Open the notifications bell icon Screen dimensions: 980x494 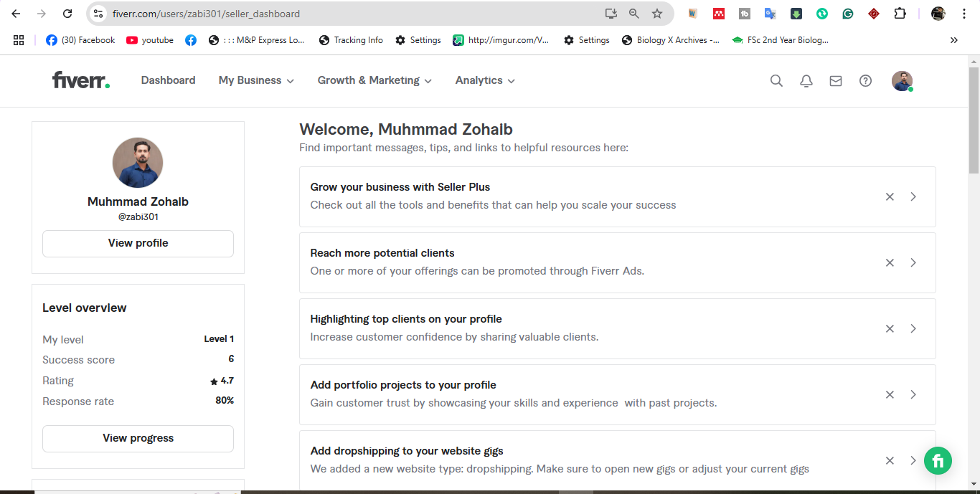(x=806, y=81)
